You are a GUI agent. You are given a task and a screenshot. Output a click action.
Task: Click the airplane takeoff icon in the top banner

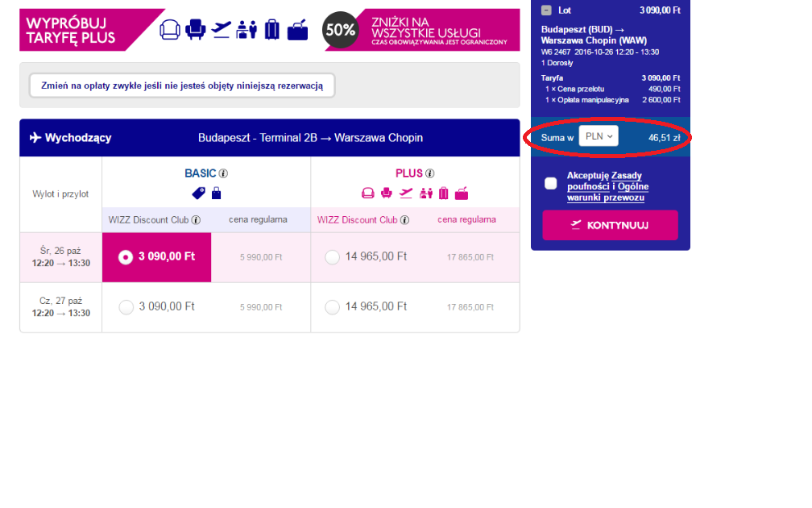pyautogui.click(x=221, y=30)
